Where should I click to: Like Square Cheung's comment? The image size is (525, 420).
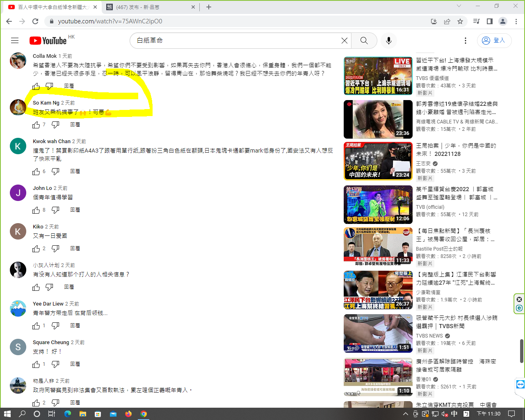[36, 364]
